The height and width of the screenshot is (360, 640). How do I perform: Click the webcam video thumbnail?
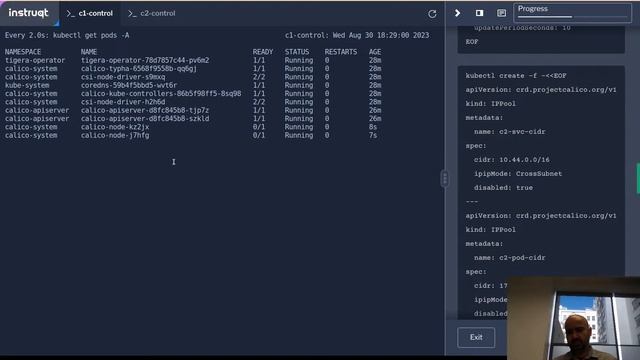pyautogui.click(x=573, y=318)
